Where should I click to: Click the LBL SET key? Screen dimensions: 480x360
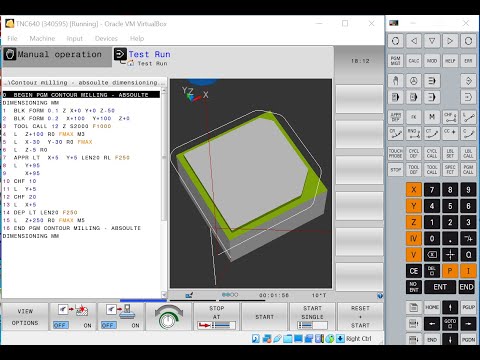tap(450, 153)
